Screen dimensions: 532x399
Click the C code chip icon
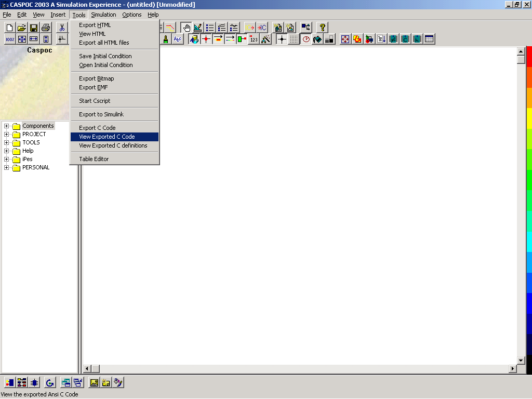(405, 39)
